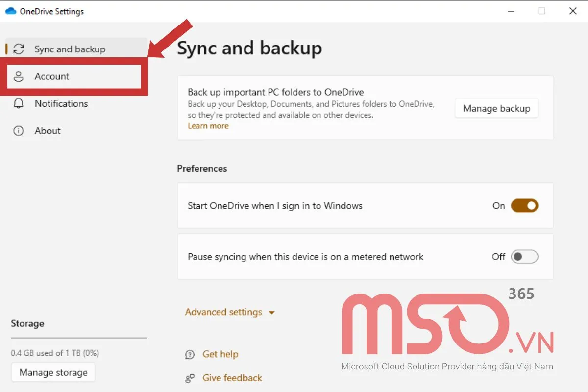The height and width of the screenshot is (392, 588).
Task: Go to the Notifications settings
Action: click(x=76, y=104)
